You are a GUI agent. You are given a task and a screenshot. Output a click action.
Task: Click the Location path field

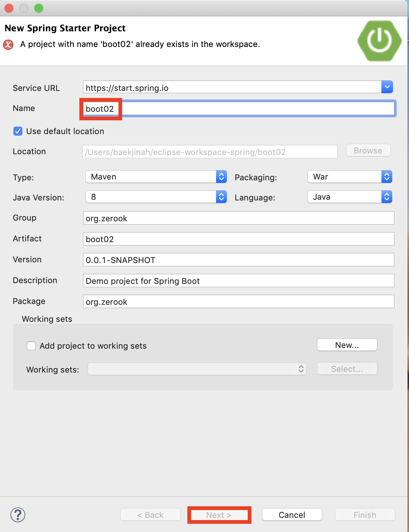point(210,152)
